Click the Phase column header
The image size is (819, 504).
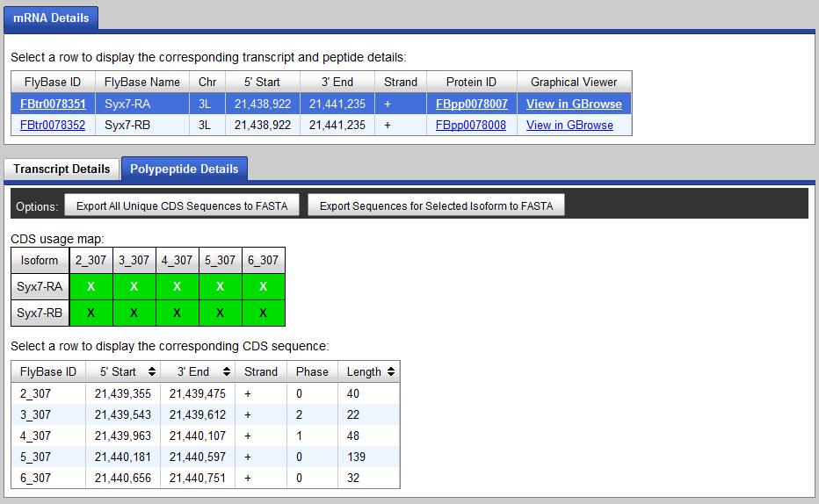(312, 371)
